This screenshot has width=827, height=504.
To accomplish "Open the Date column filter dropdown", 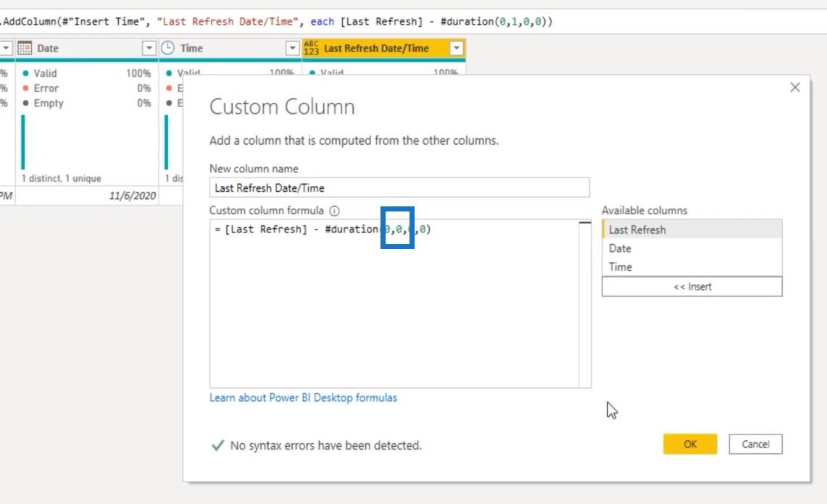I will (149, 48).
